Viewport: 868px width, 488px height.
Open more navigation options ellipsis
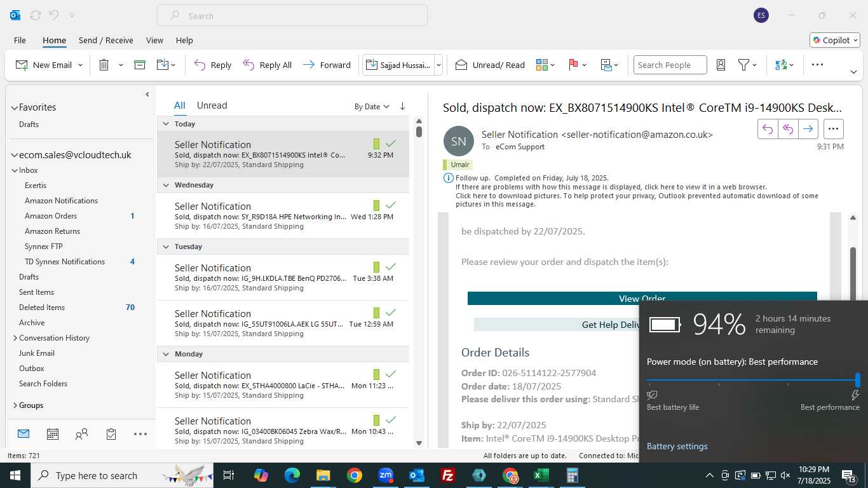click(140, 434)
